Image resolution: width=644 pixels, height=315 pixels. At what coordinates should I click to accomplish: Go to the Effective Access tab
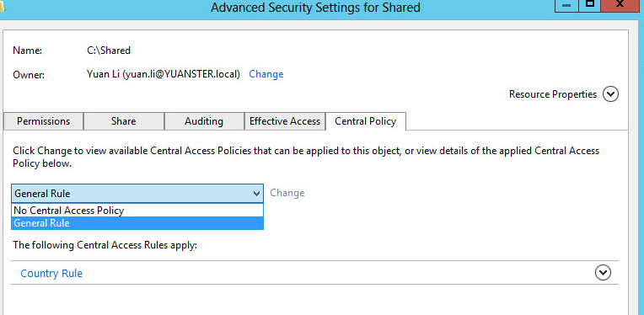click(x=285, y=121)
